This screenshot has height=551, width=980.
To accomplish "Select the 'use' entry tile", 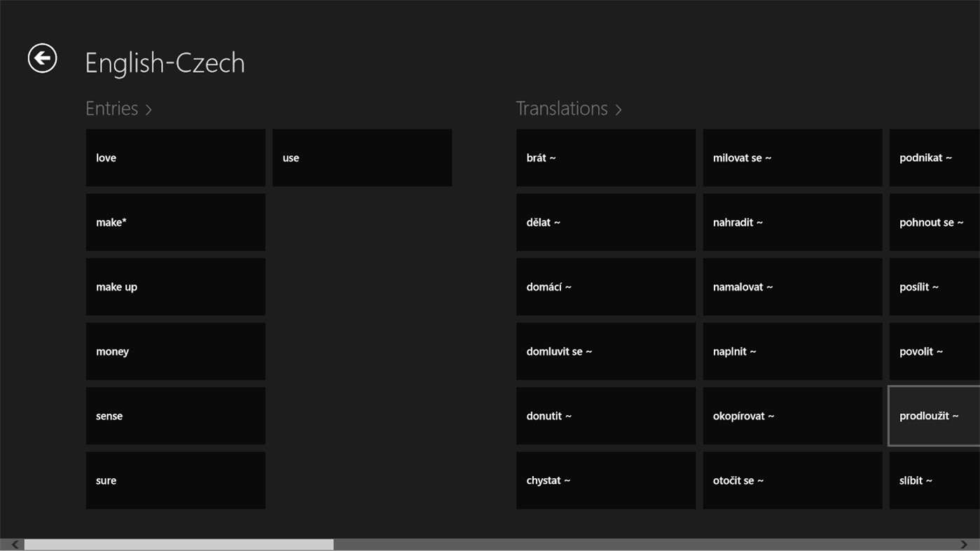I will (x=362, y=158).
